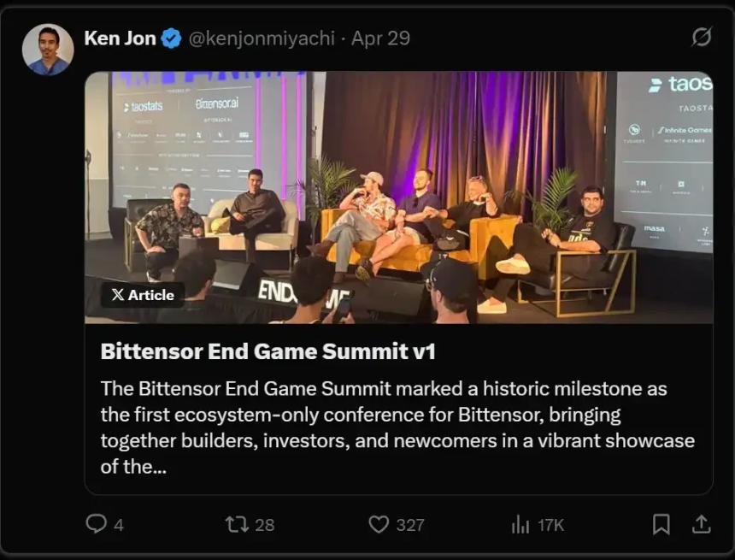The image size is (735, 560).
Task: Click the 17K views count
Action: pyautogui.click(x=550, y=525)
